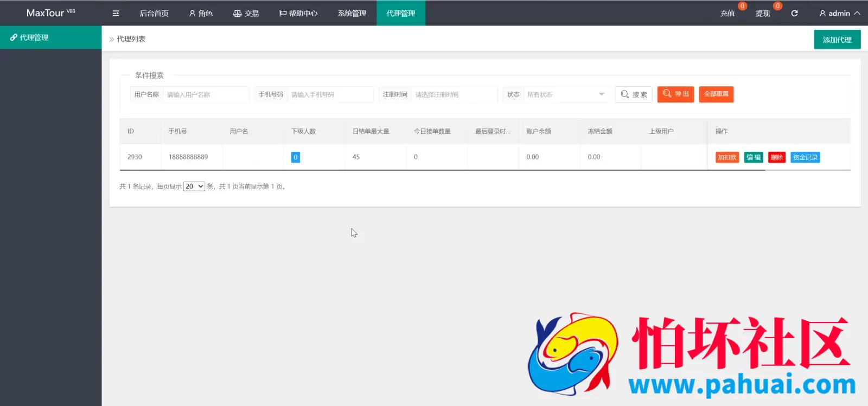Click 充值 in the top bar
868x406 pixels.
point(727,14)
